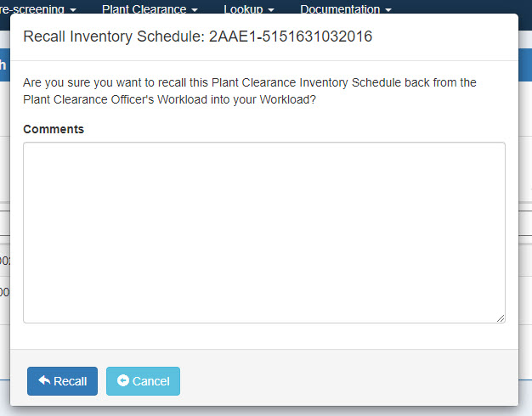Expand the Plant Clearance dropdown caret
532x416 pixels.
click(195, 10)
